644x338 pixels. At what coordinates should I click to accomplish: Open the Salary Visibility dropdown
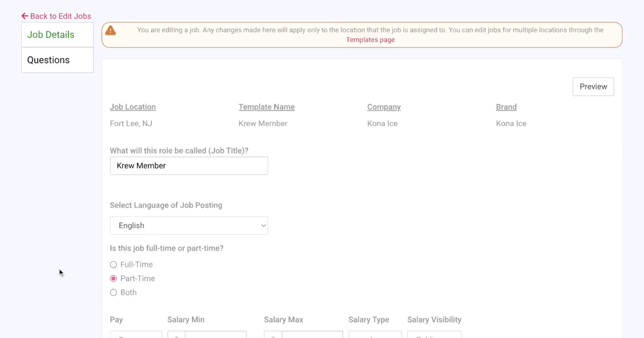(x=434, y=336)
